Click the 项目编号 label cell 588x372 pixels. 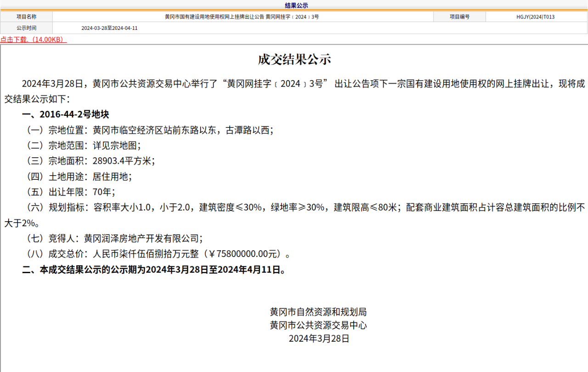point(459,17)
